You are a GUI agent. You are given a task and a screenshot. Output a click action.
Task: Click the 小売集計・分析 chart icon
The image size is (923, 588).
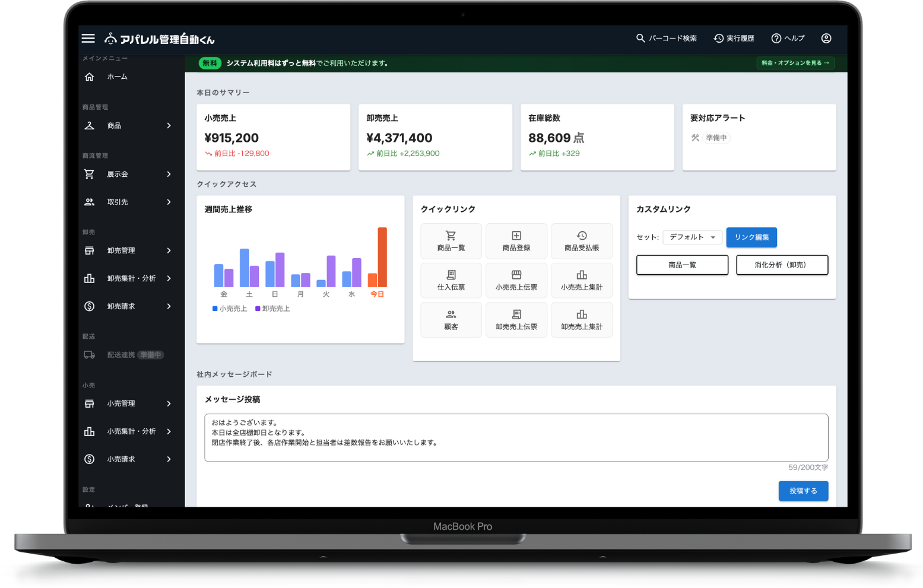point(90,432)
